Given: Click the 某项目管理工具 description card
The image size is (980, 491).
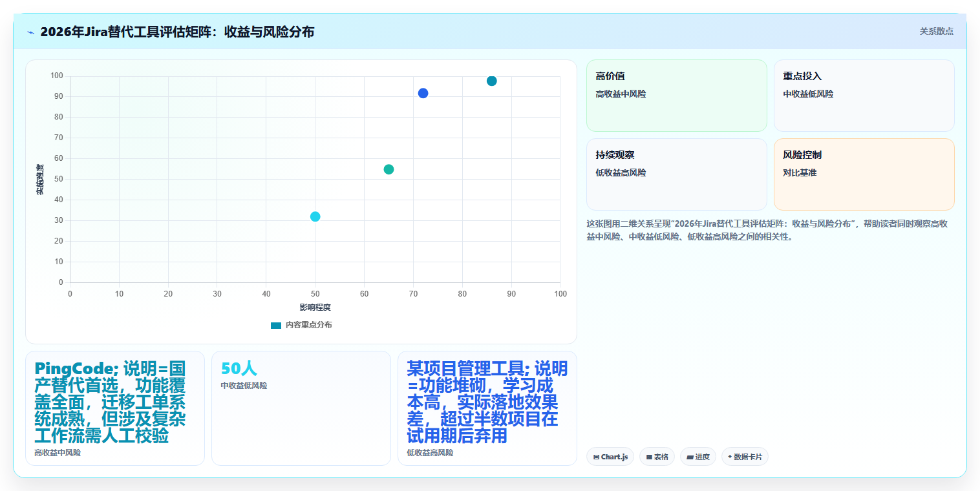Looking at the screenshot, I should [487, 408].
